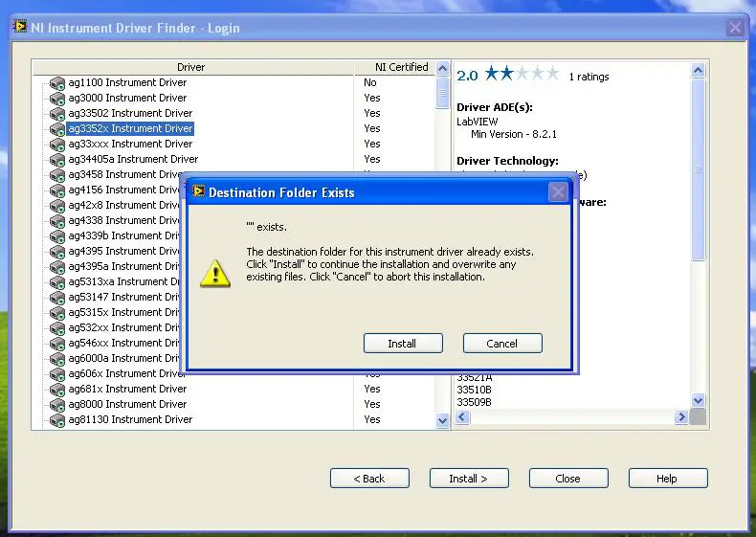The width and height of the screenshot is (756, 537).
Task: Click the driver list's scroll-up arrow
Action: click(x=443, y=69)
